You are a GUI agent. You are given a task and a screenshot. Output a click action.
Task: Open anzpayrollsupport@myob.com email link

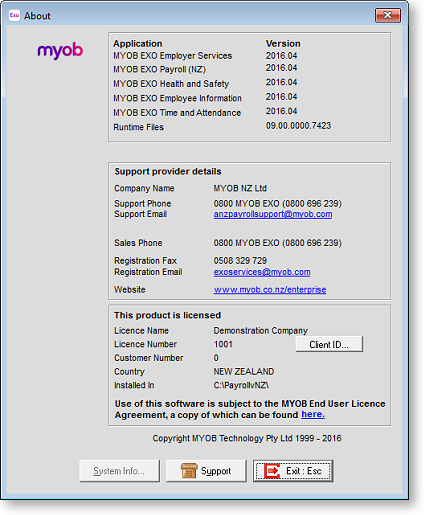coord(273,214)
